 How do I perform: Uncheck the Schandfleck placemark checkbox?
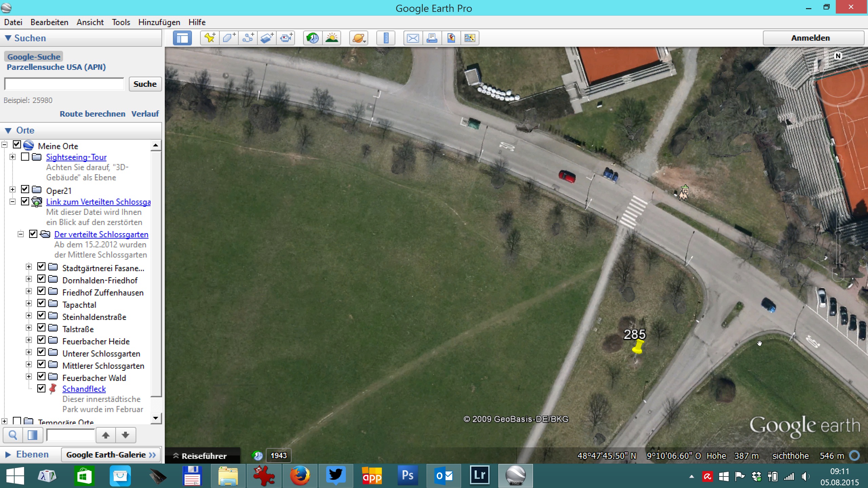coord(41,388)
